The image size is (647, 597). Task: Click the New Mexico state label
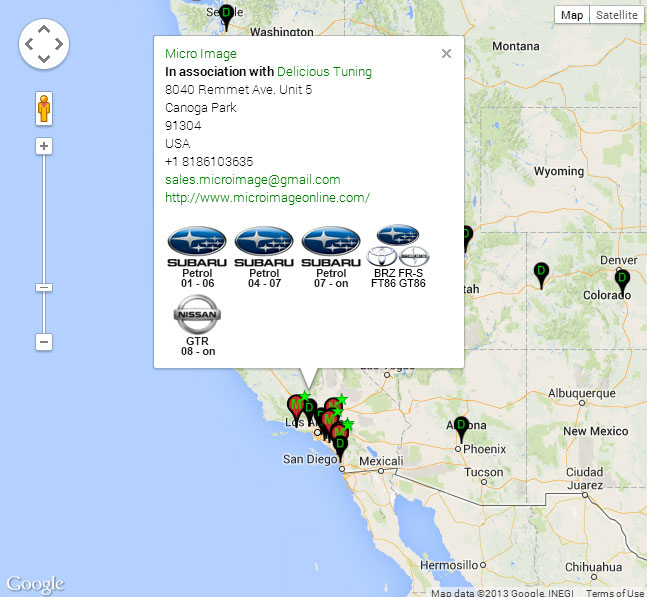click(x=595, y=431)
